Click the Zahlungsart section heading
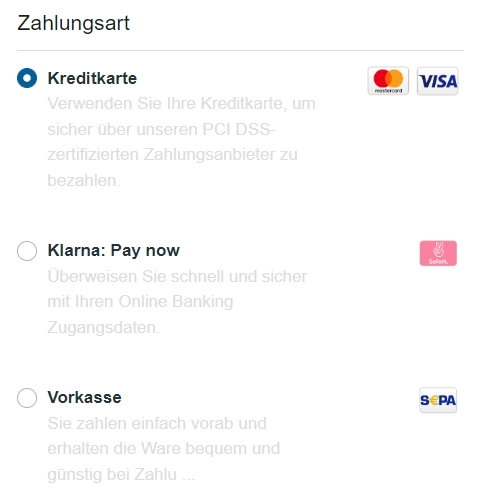The height and width of the screenshot is (498, 489). pyautogui.click(x=73, y=23)
